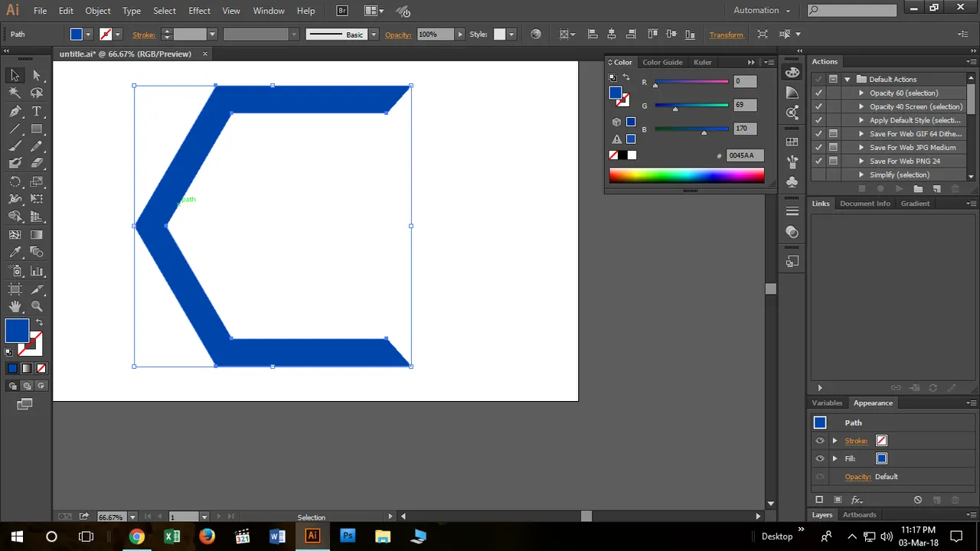Screen dimensions: 980x551
Task: Open the Automation workspace switcher
Action: pos(761,11)
